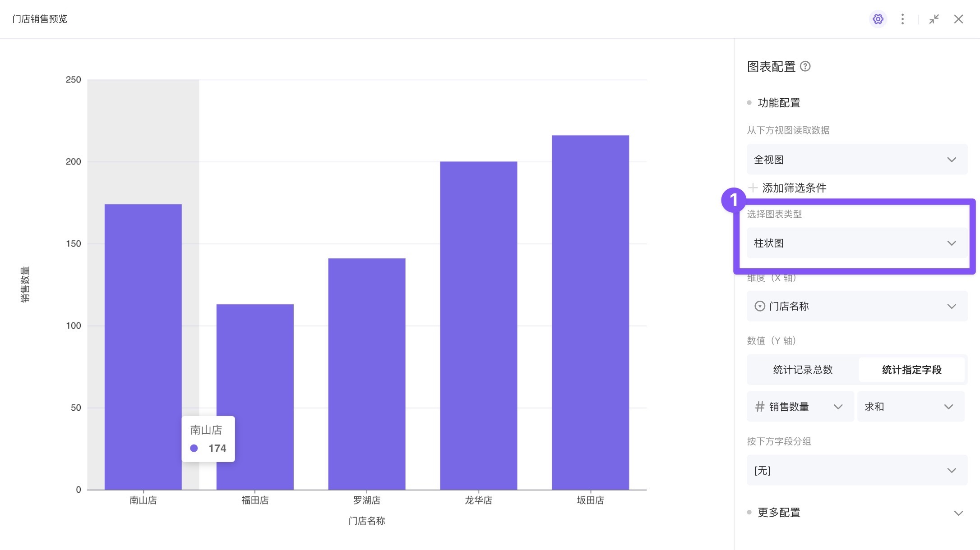
Task: Open the 求和 aggregation dropdown
Action: tap(910, 407)
